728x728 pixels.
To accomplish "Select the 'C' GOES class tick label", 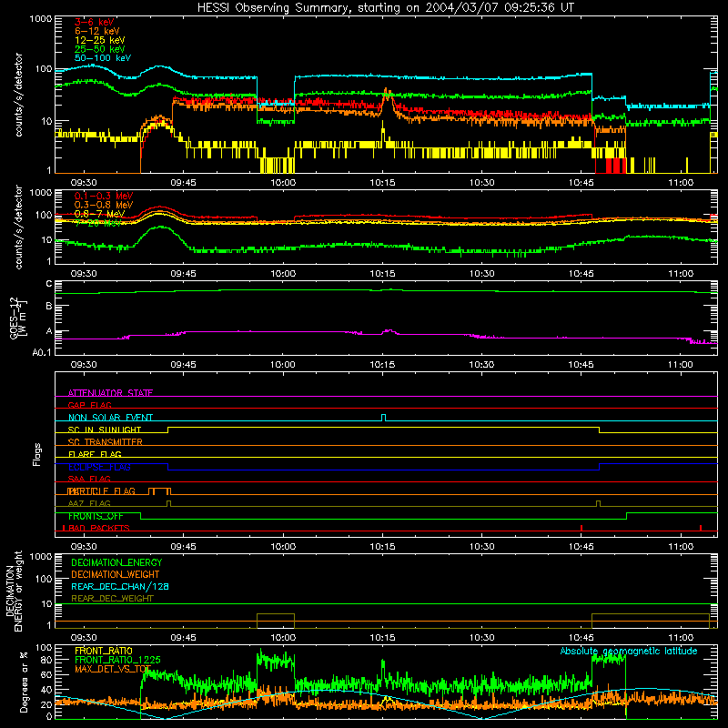I will 49,284.
